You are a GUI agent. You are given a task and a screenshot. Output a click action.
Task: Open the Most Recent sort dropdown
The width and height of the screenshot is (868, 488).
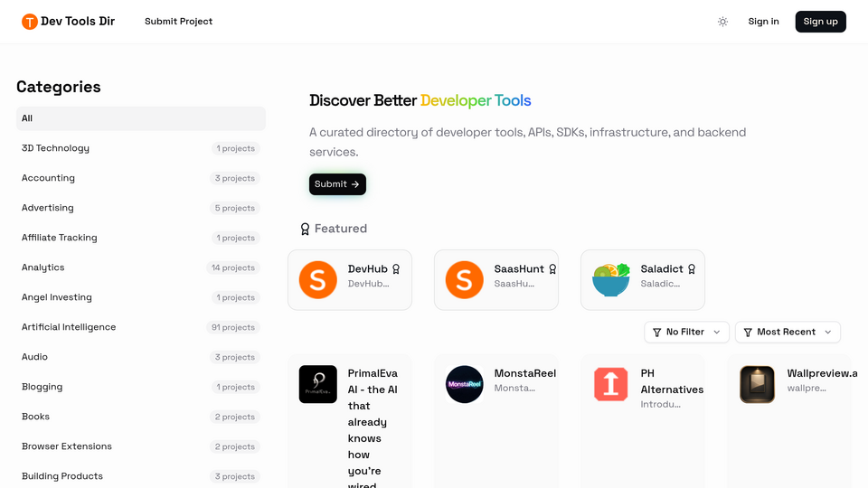[788, 332]
